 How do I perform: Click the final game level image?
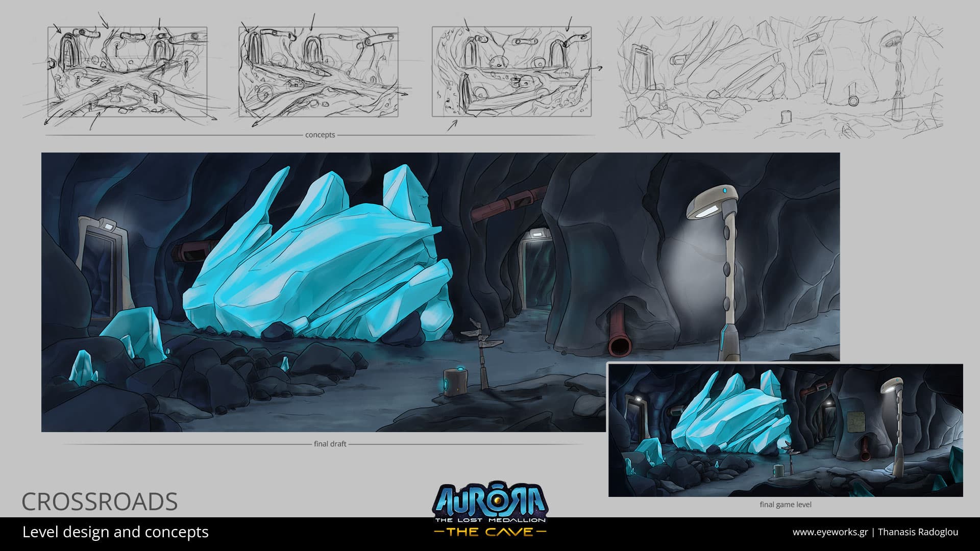point(785,430)
